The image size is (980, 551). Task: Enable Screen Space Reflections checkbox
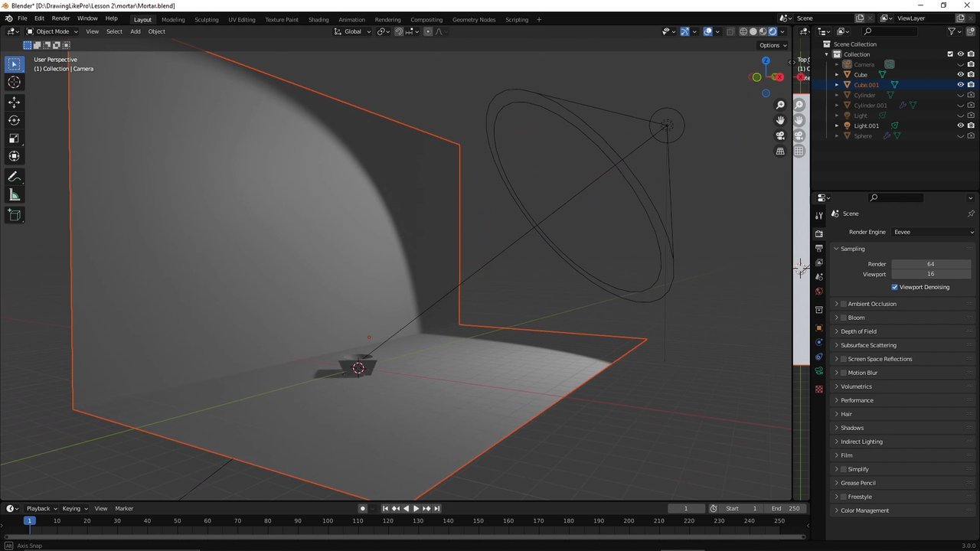click(x=844, y=359)
